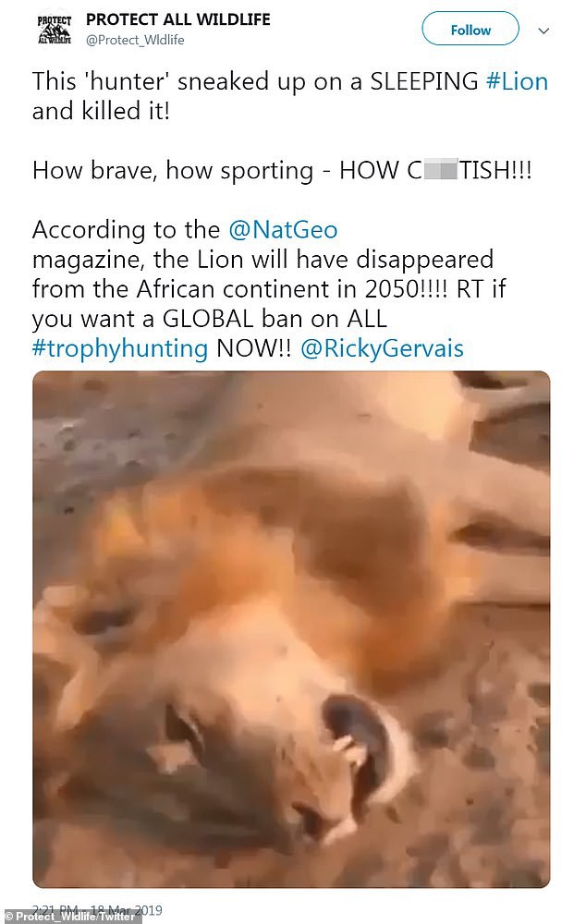Screen dimensions: 586x924
Task: Open the #Lion hashtag
Action: 517,81
